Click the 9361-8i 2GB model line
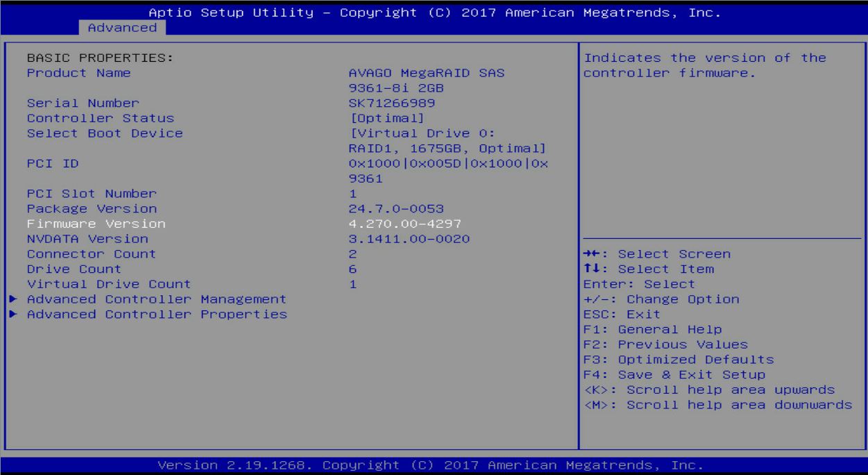 (395, 87)
